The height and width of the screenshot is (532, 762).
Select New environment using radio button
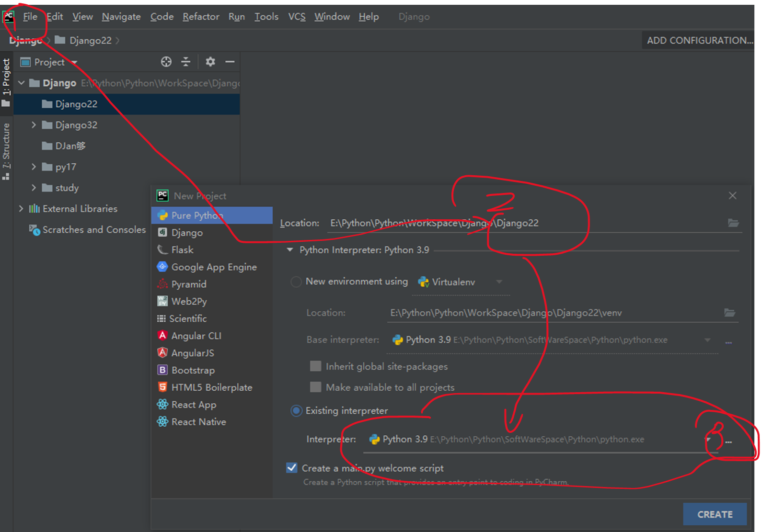click(296, 282)
